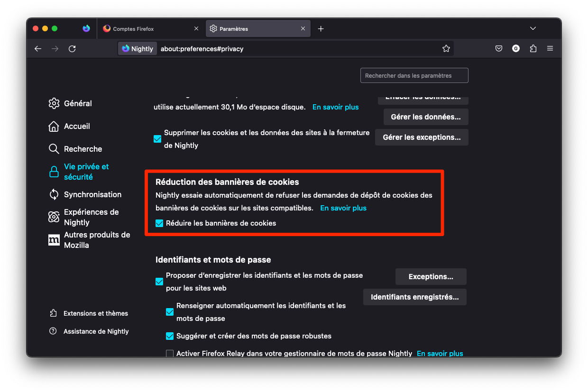Open En savoir plus link for cookie banners
The width and height of the screenshot is (588, 392).
point(343,208)
